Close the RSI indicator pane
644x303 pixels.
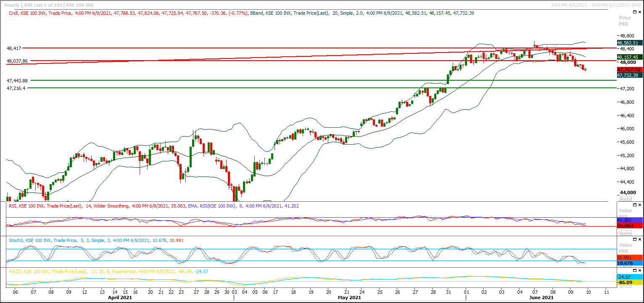pyautogui.click(x=640, y=205)
